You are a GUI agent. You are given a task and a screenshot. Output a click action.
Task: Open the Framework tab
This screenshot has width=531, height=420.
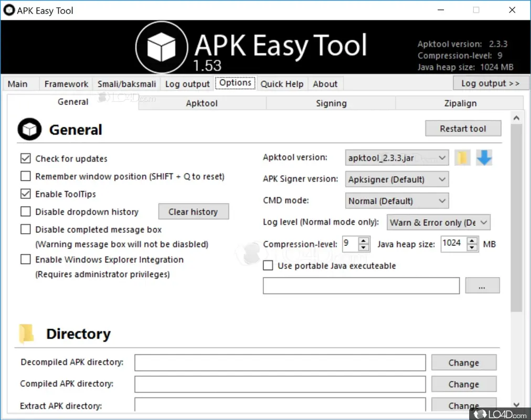[66, 84]
